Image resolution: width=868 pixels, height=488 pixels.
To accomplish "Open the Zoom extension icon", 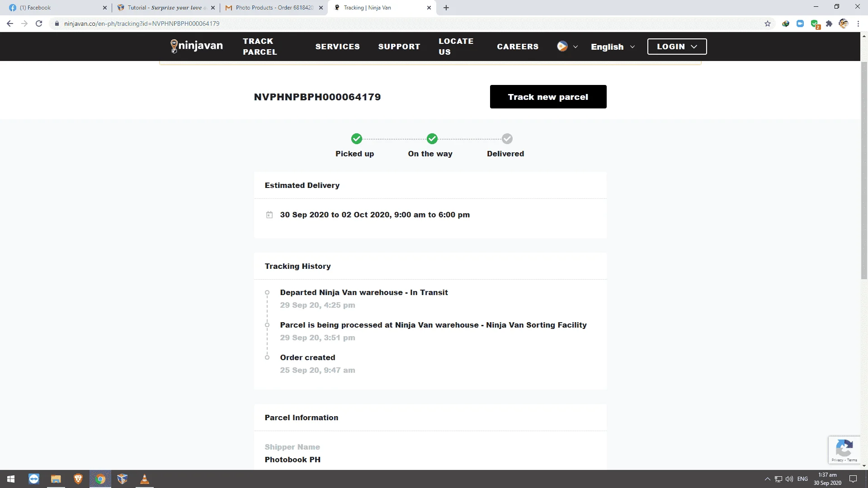I will tap(800, 23).
